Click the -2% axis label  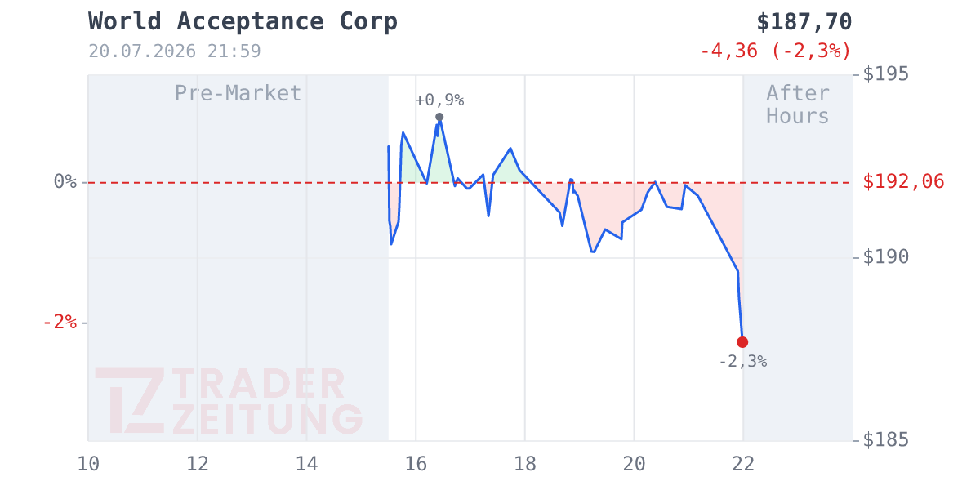(60, 323)
